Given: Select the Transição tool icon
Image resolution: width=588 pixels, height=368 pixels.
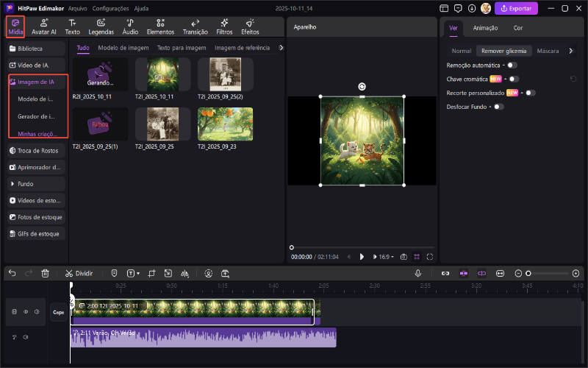Looking at the screenshot, I should point(195,26).
